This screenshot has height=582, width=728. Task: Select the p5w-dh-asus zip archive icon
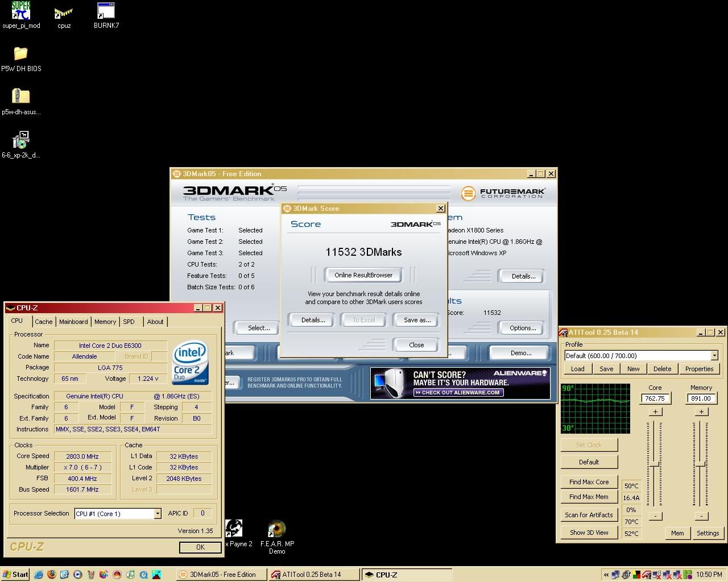click(x=21, y=102)
